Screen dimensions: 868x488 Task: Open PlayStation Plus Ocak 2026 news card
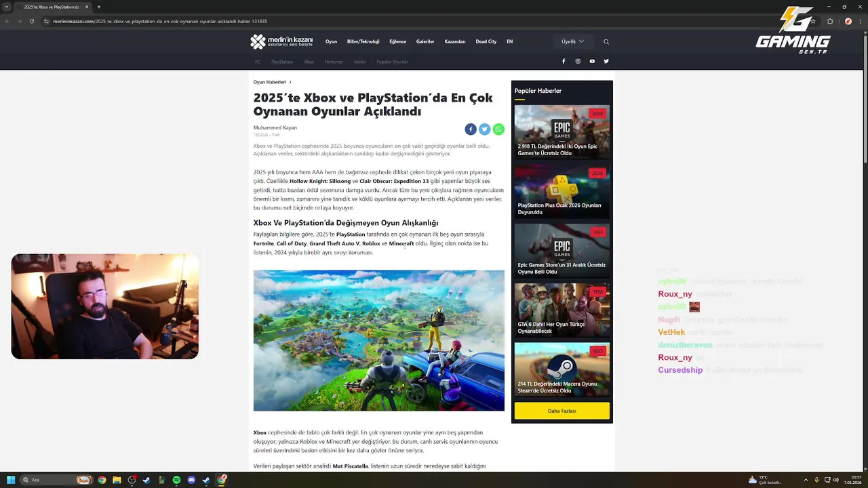(562, 191)
